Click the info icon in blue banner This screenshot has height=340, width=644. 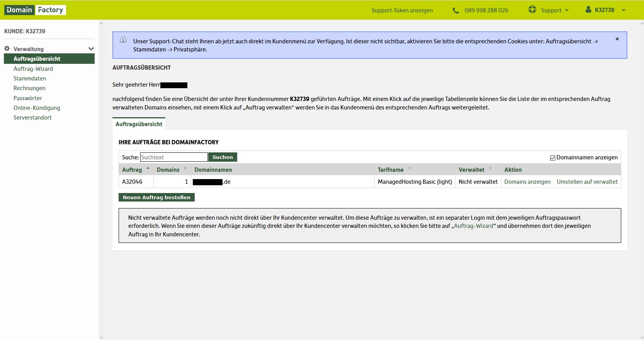click(123, 39)
